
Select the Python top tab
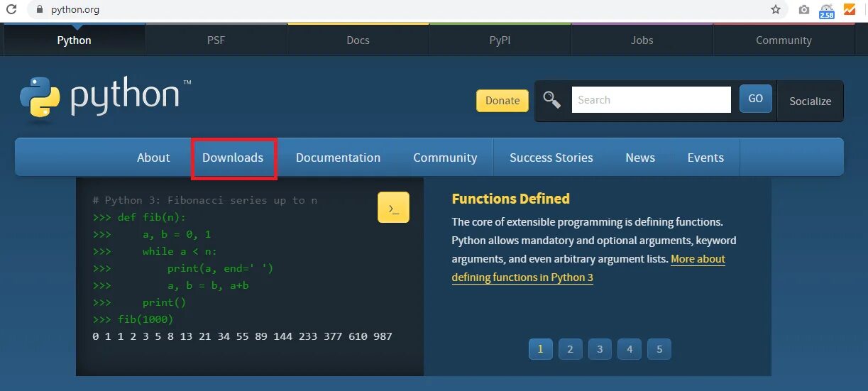75,40
